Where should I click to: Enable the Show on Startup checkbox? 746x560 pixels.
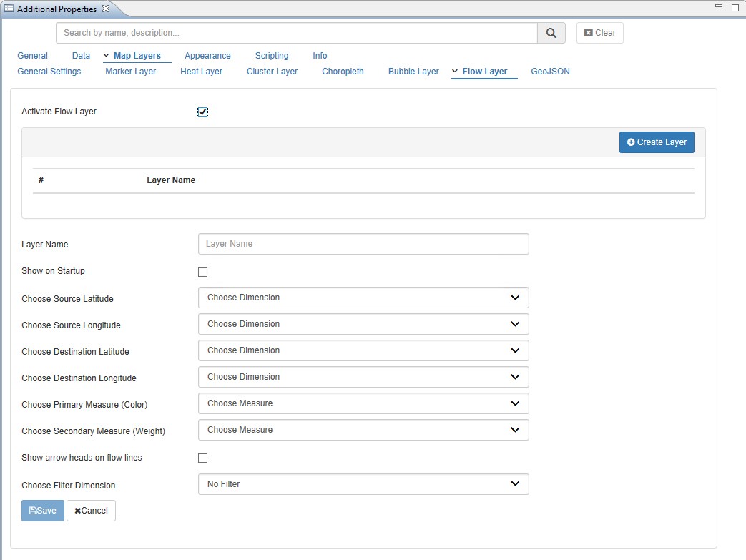203,272
